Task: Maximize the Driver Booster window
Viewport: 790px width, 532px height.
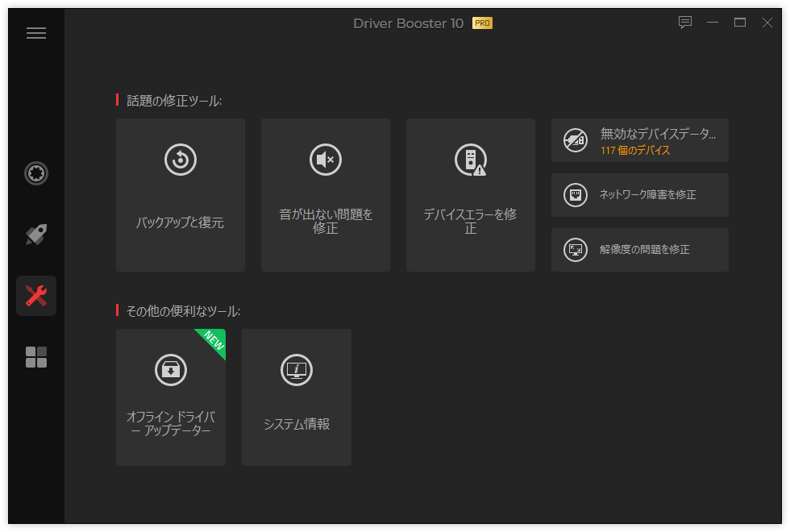Action: 740,23
